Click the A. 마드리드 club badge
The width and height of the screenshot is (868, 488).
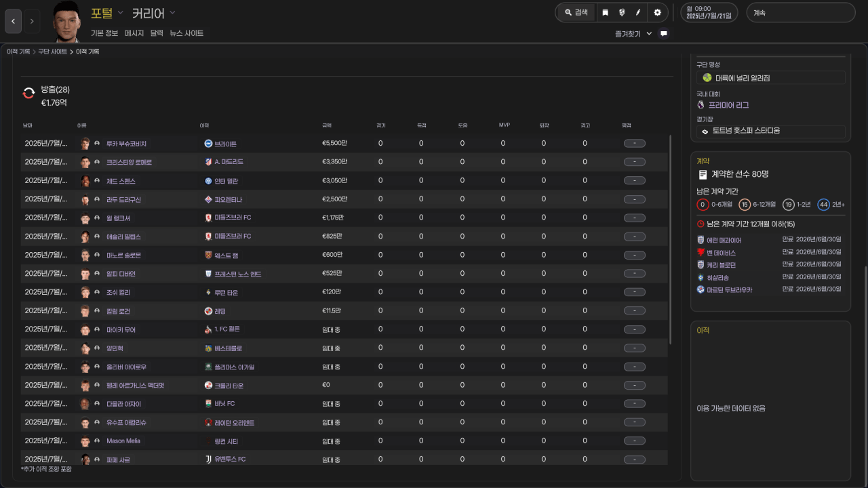point(208,162)
